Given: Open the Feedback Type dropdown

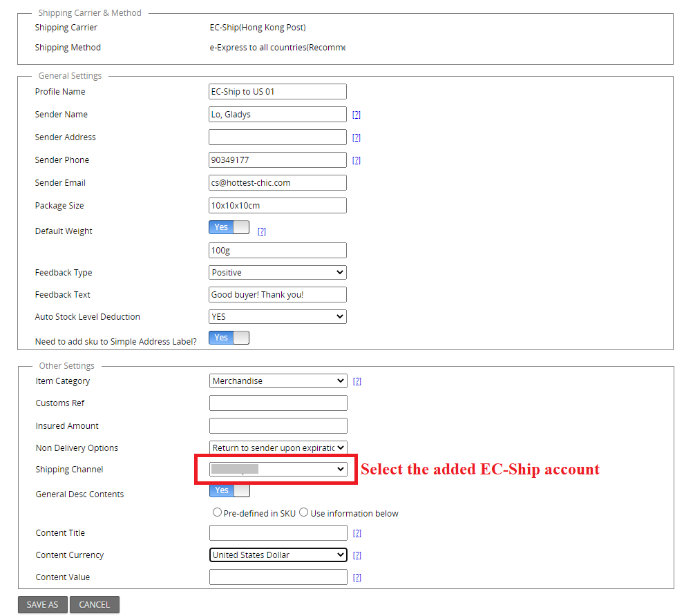Looking at the screenshot, I should click(278, 273).
